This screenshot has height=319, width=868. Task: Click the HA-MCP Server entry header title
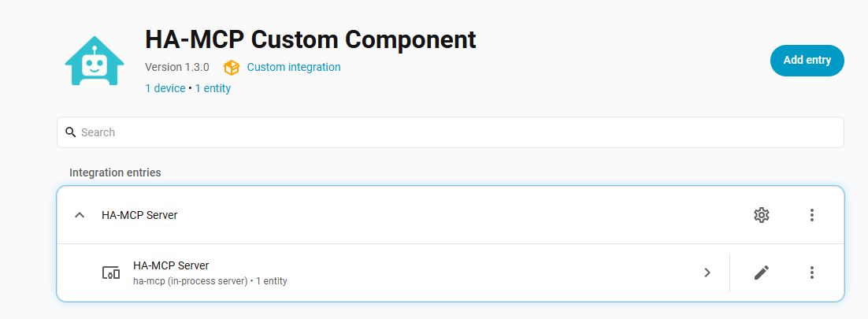click(x=139, y=215)
